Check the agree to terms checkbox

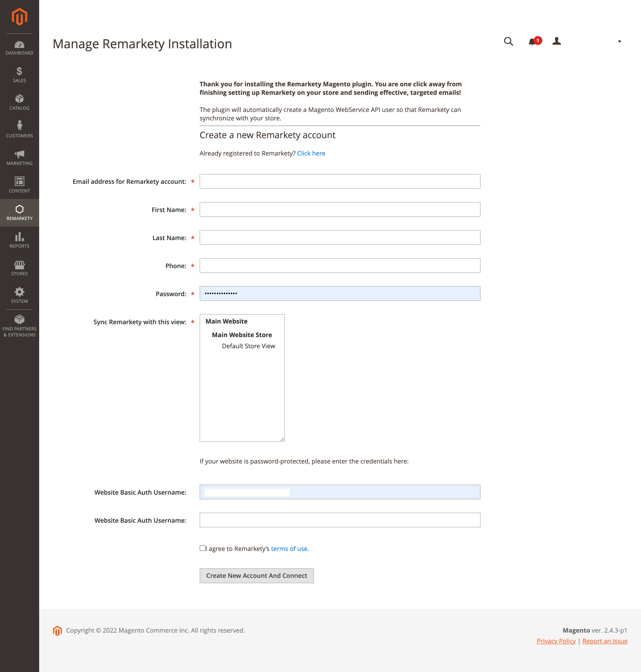click(203, 548)
